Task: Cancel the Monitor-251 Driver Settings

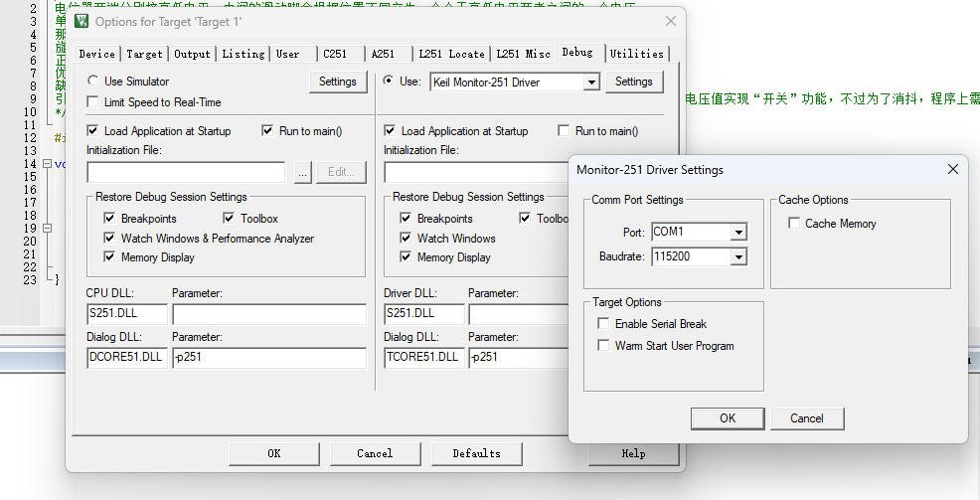Action: pyautogui.click(x=807, y=418)
